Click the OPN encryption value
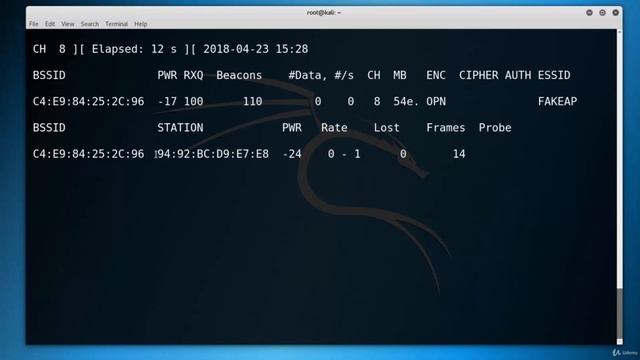Image resolution: width=640 pixels, height=360 pixels. [436, 102]
